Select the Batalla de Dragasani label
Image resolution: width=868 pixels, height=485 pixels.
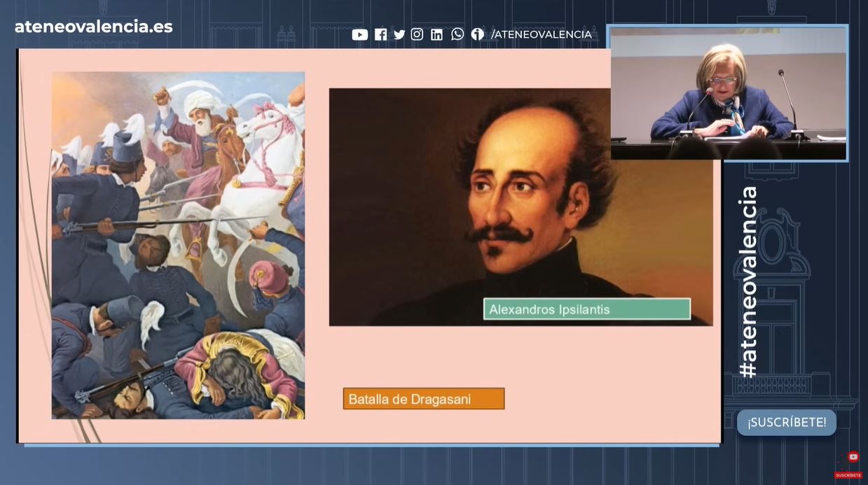(x=424, y=399)
